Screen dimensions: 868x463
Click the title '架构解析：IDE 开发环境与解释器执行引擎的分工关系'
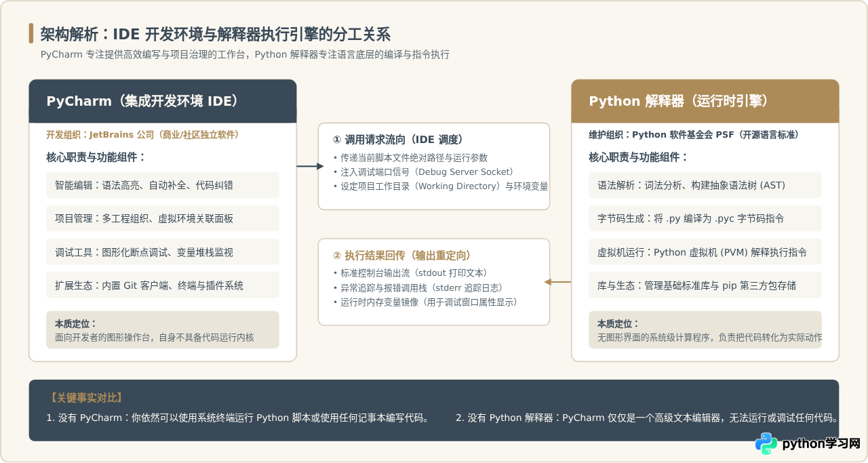[x=215, y=34]
